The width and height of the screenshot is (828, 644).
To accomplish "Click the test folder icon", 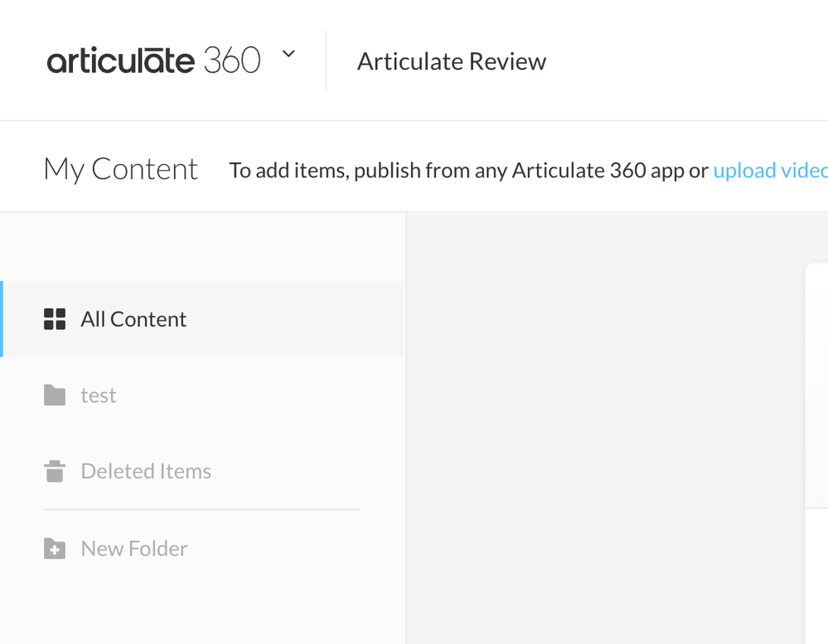I will 55,395.
